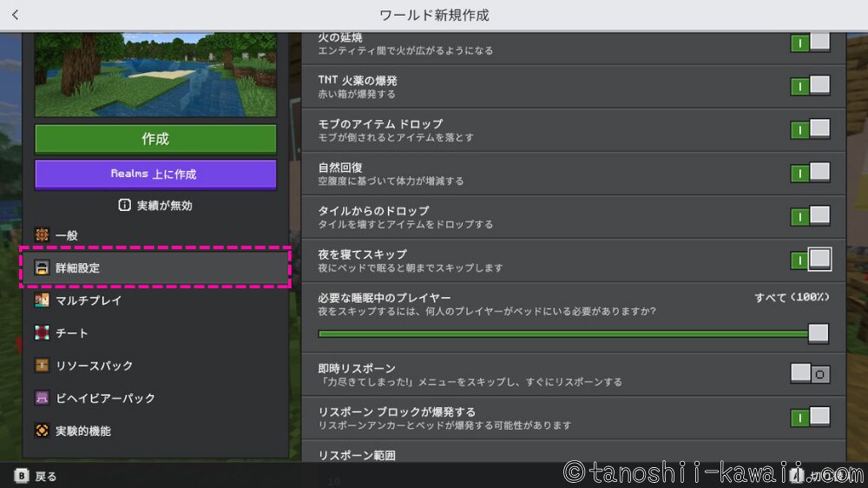Switch to the チート tab

[155, 333]
